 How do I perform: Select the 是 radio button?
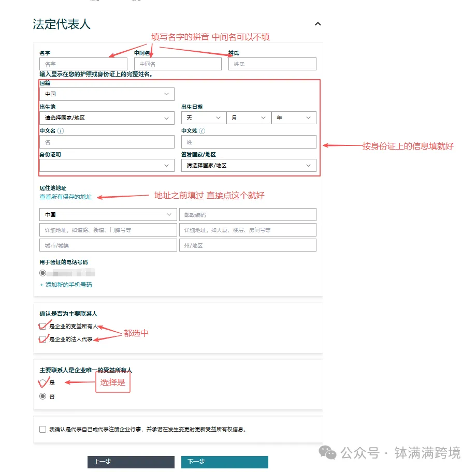coord(42,383)
